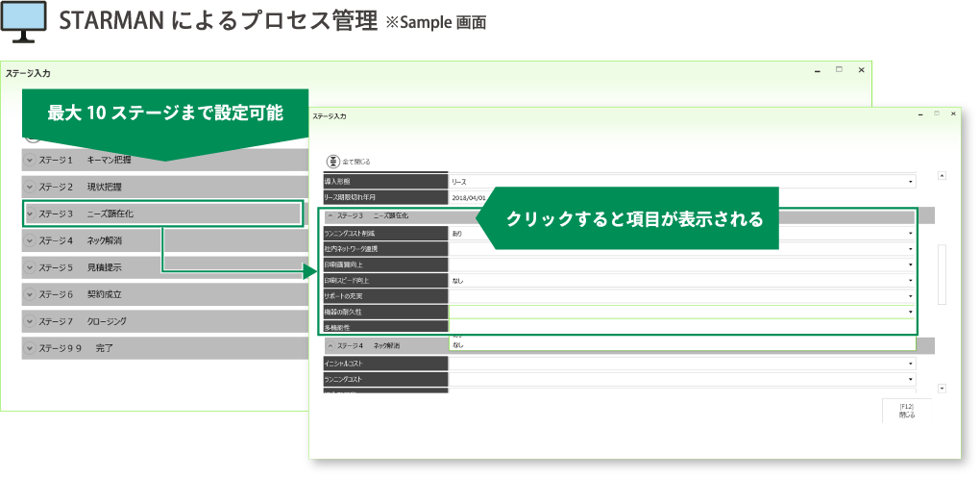Viewport: 980px width, 478px height.
Task: Collapse ステージ4 ネック解消 header in front window
Action: click(x=331, y=345)
